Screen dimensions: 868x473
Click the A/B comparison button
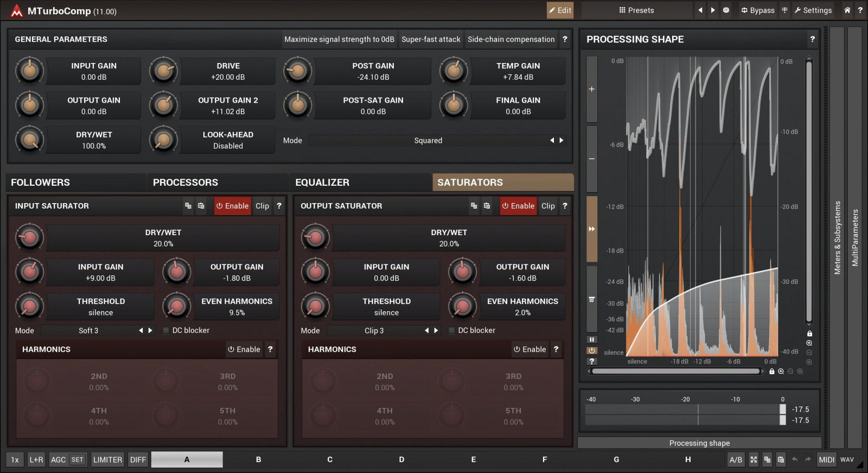tap(736, 459)
